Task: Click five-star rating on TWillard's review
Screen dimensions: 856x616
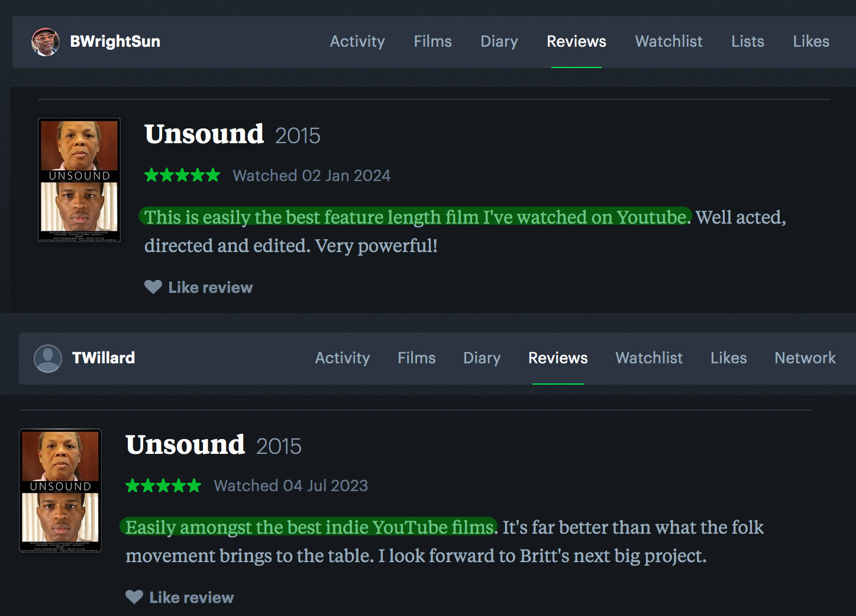Action: 163,486
